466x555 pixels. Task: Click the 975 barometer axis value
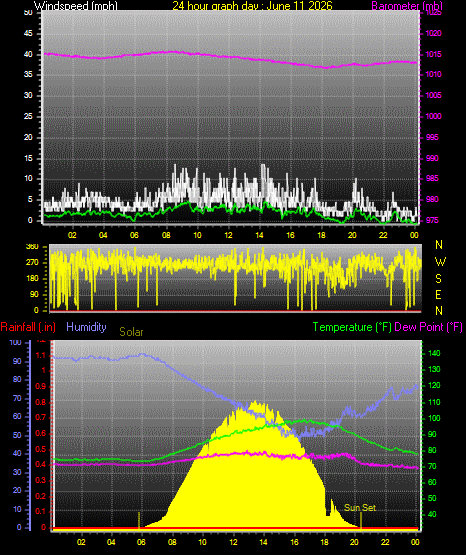[x=432, y=220]
